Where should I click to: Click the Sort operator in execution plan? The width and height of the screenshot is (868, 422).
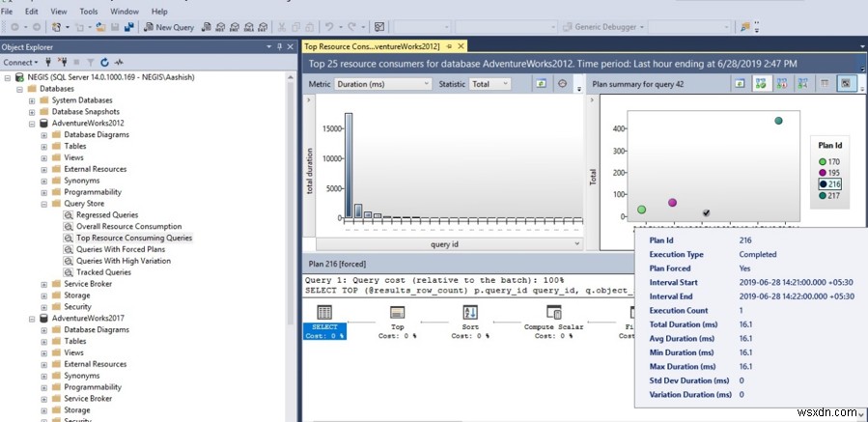(470, 322)
